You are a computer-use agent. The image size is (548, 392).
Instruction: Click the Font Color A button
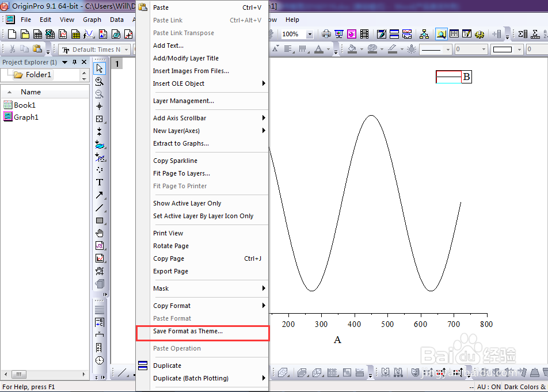point(319,50)
